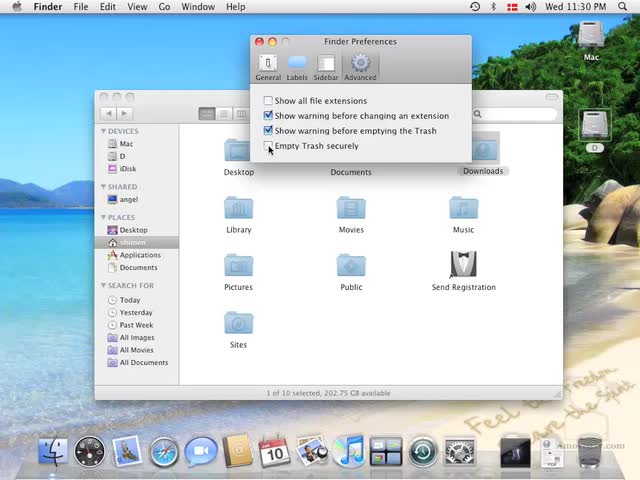
Task: Show All Movies smart search
Action: click(x=137, y=350)
